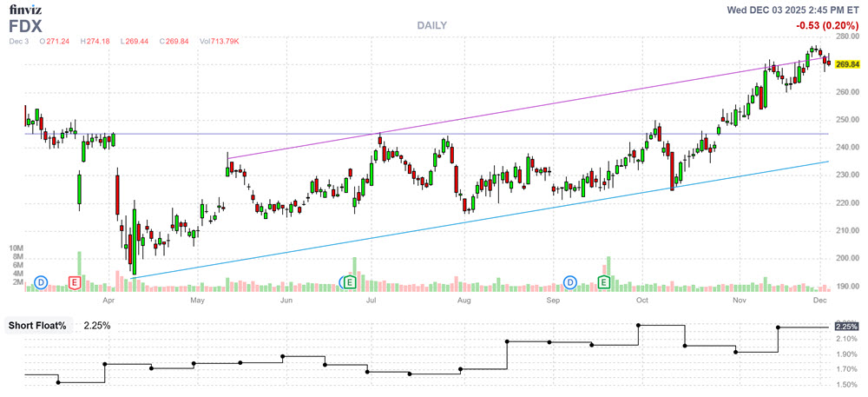Click the -0.53 (0.20%) price change

click(x=827, y=25)
